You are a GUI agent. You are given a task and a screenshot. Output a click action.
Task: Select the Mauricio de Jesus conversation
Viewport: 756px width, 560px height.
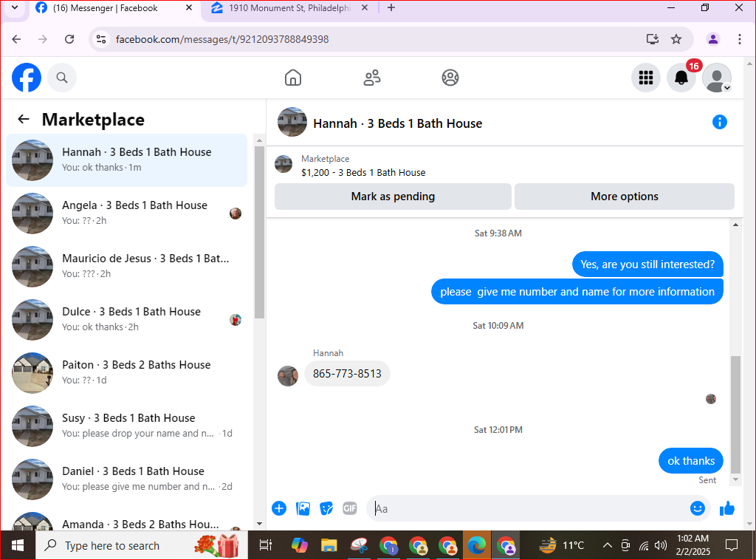(x=127, y=266)
